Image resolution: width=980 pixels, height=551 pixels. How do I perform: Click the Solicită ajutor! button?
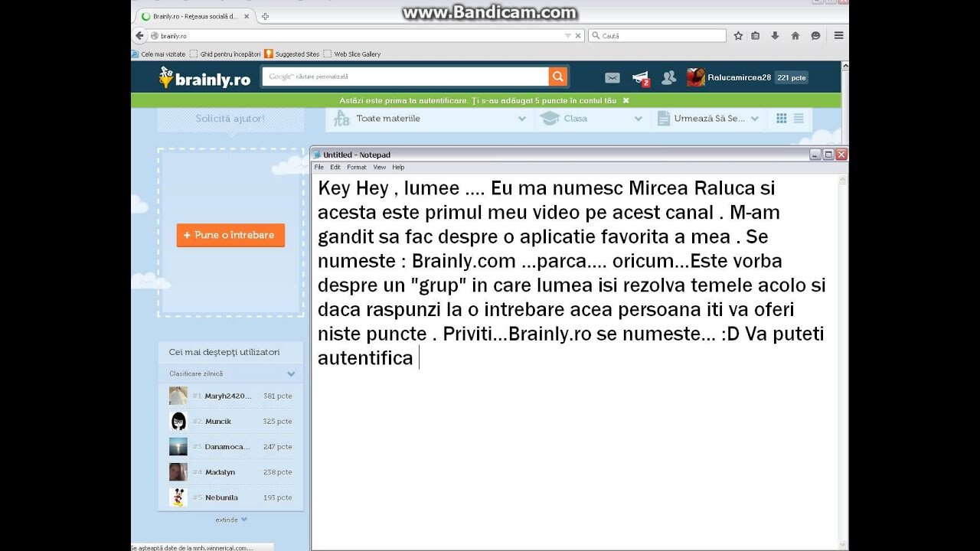[230, 119]
